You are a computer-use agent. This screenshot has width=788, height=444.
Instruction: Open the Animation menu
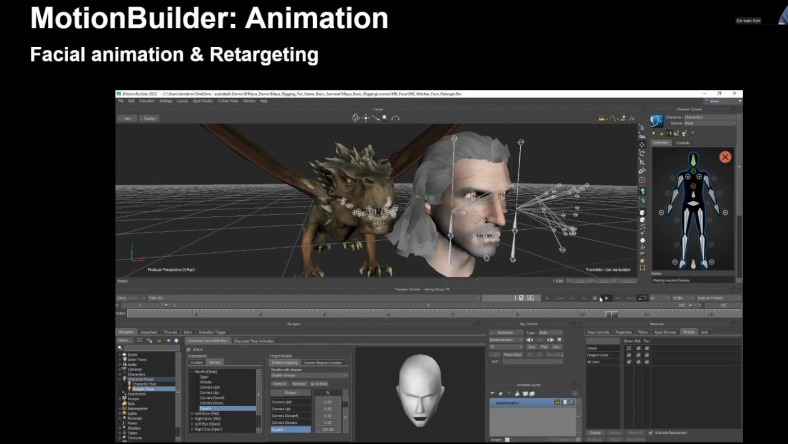click(x=147, y=101)
